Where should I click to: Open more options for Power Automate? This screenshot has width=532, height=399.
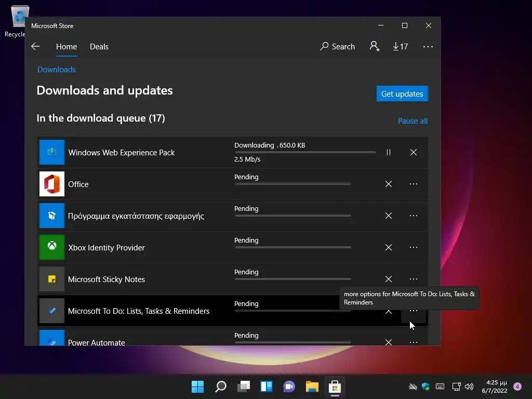click(413, 342)
